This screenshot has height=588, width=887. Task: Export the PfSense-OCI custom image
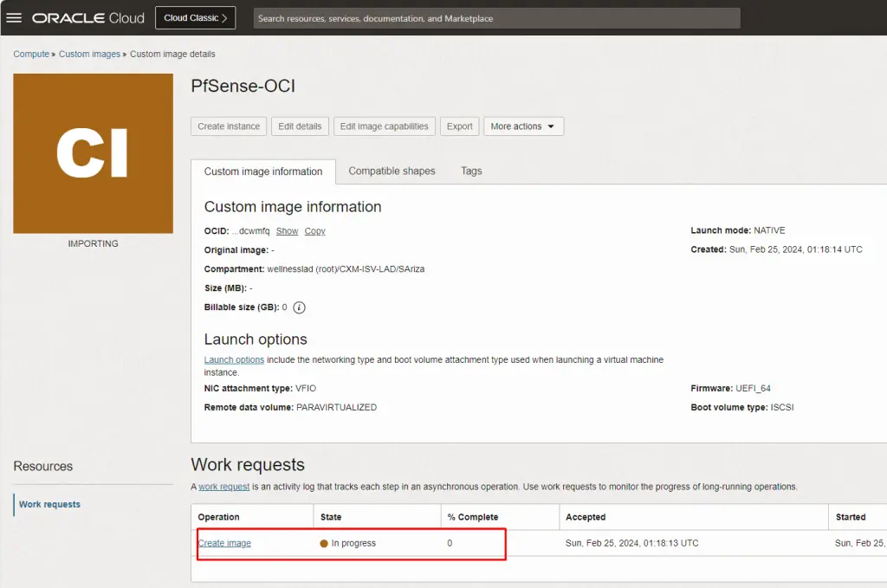pyautogui.click(x=459, y=126)
